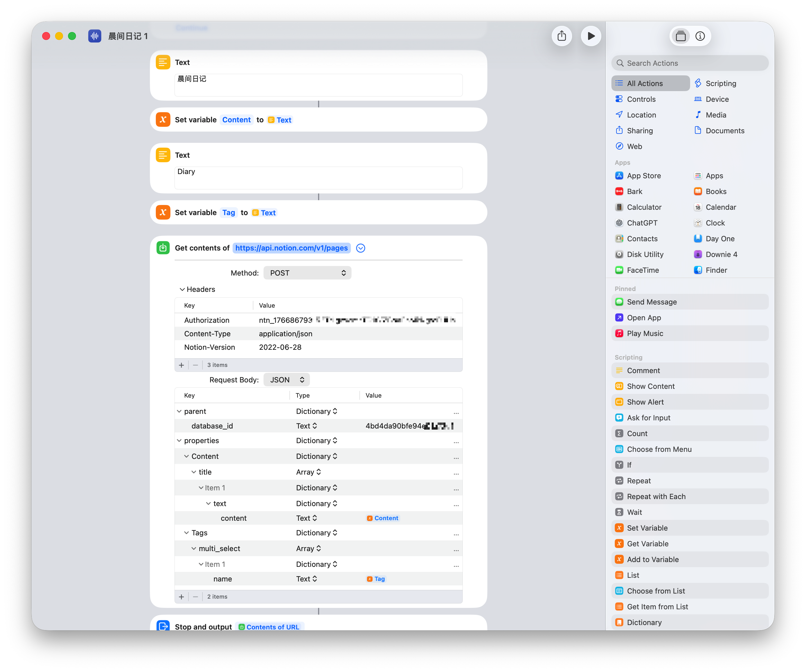Change the Request Body JSON dropdown
Viewport: 806px width, 672px height.
[x=286, y=380]
